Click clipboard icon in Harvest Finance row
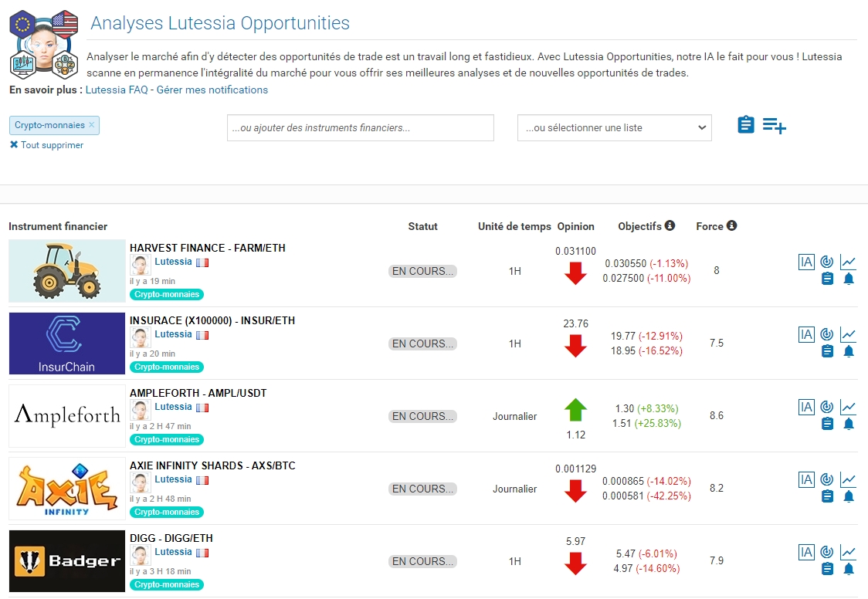The image size is (868, 599). (x=827, y=278)
